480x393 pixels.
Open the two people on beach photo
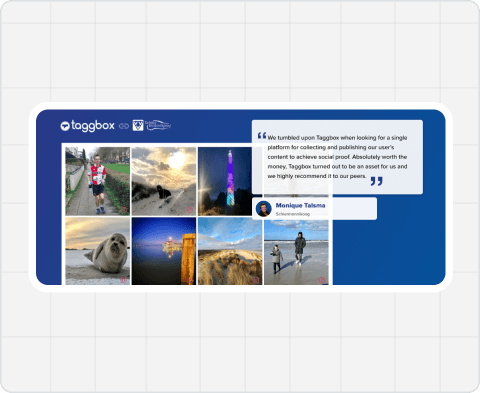click(296, 253)
